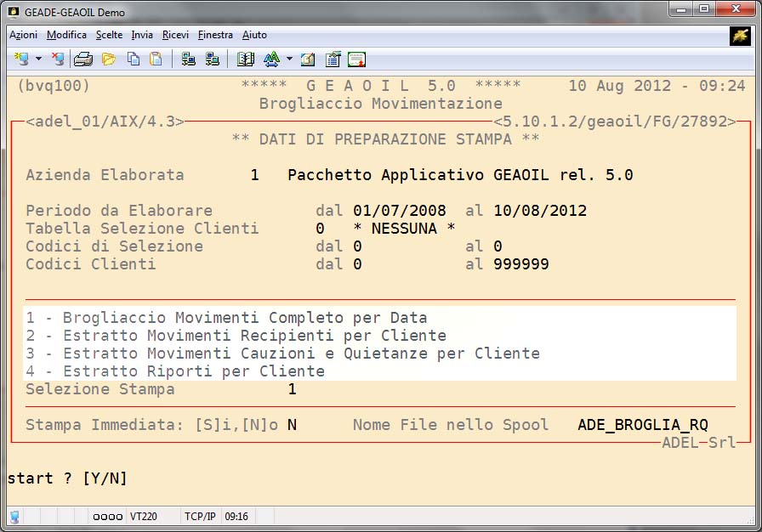This screenshot has height=532, width=762.
Task: Click the open book icon
Action: tap(246, 59)
